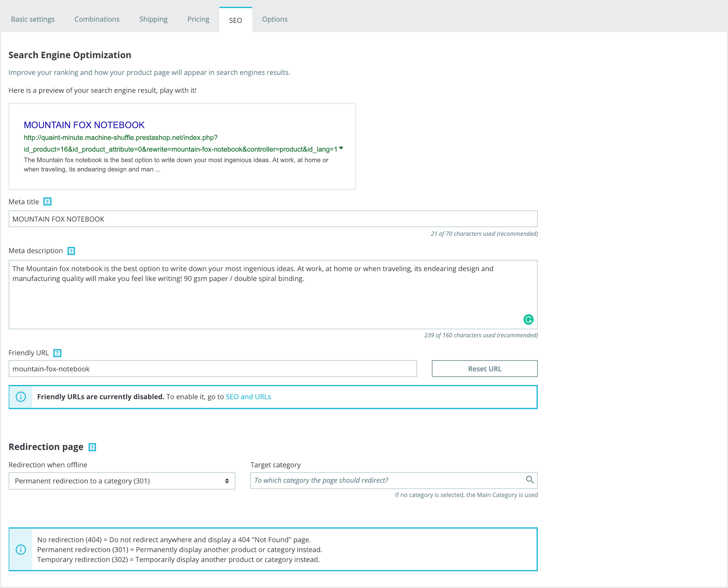
Task: Click the Meta description help icon
Action: [71, 251]
